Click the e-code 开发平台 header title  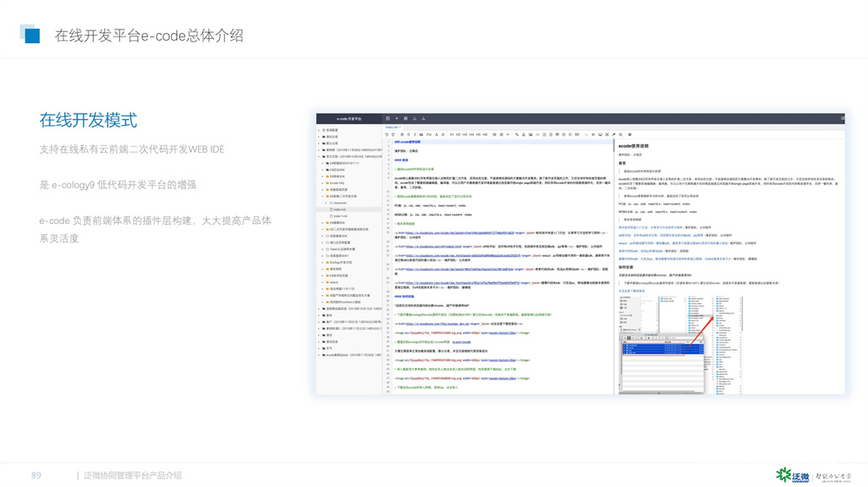click(x=348, y=118)
